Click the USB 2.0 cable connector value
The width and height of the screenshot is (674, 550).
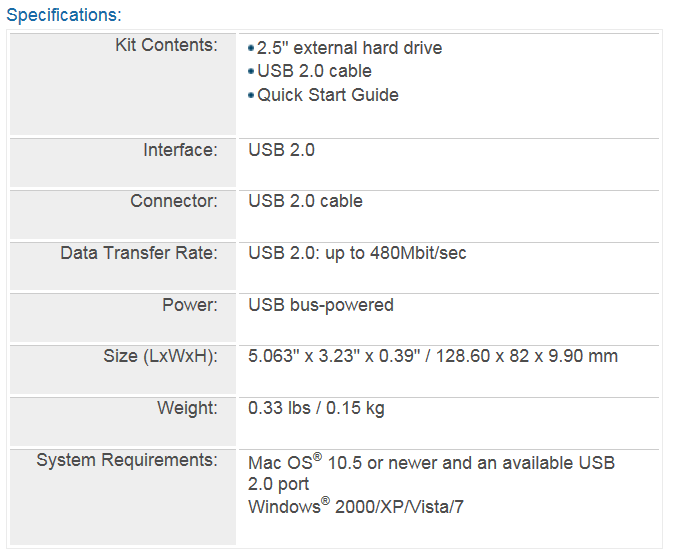pos(306,201)
